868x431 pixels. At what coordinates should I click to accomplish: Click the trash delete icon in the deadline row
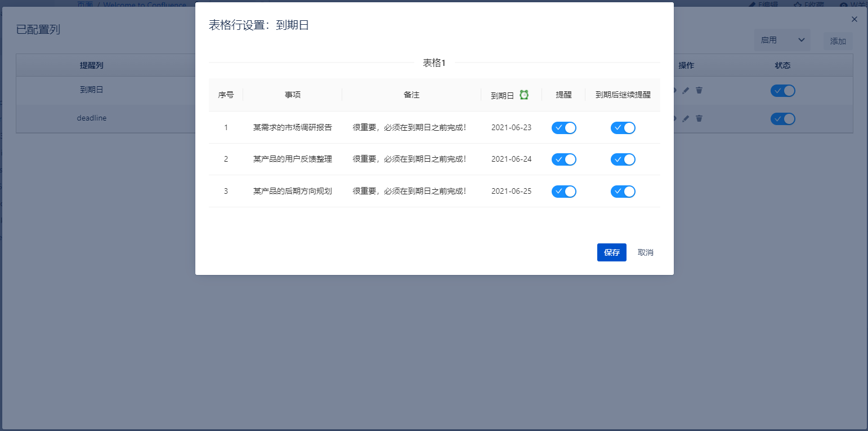pos(699,118)
